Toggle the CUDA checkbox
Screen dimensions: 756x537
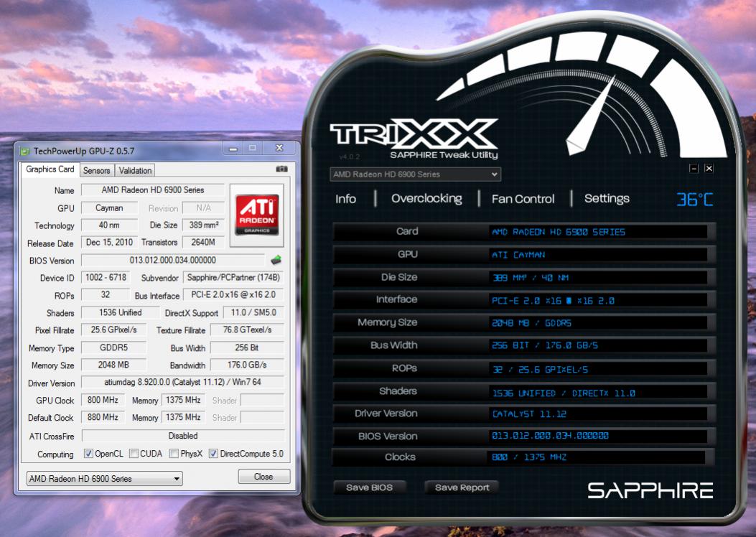pos(134,454)
